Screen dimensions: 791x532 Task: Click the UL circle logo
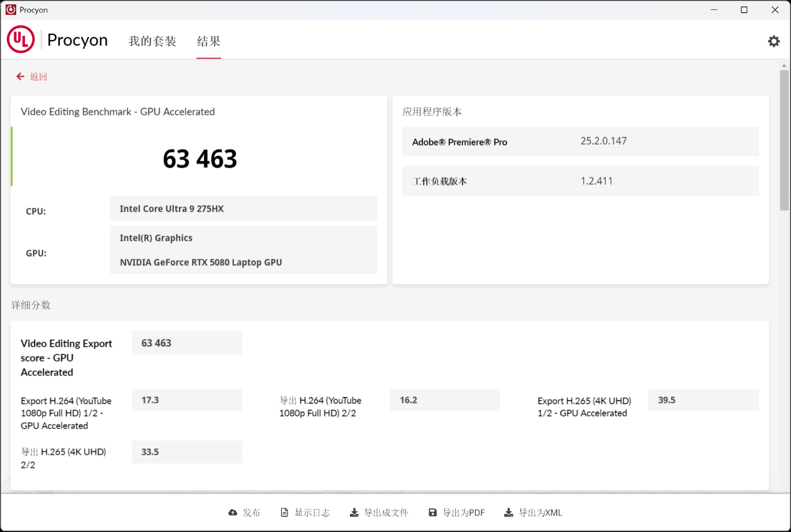tap(21, 39)
